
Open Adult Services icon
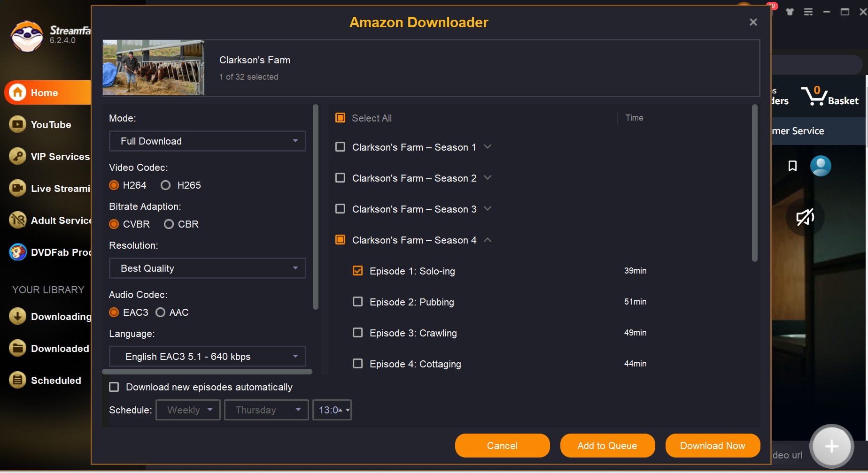tap(17, 220)
